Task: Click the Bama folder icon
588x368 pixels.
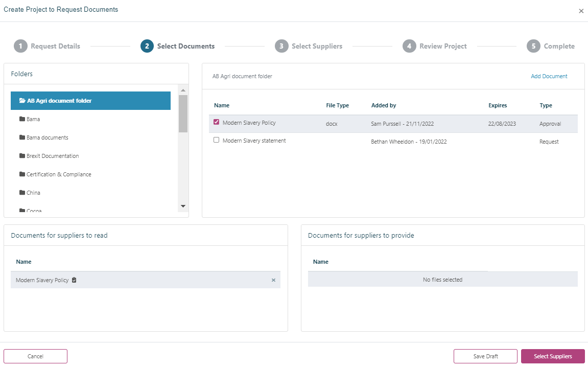Action: pos(22,119)
